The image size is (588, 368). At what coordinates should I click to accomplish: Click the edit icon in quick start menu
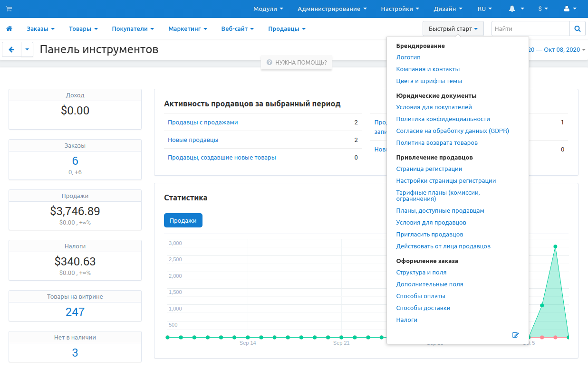[515, 335]
